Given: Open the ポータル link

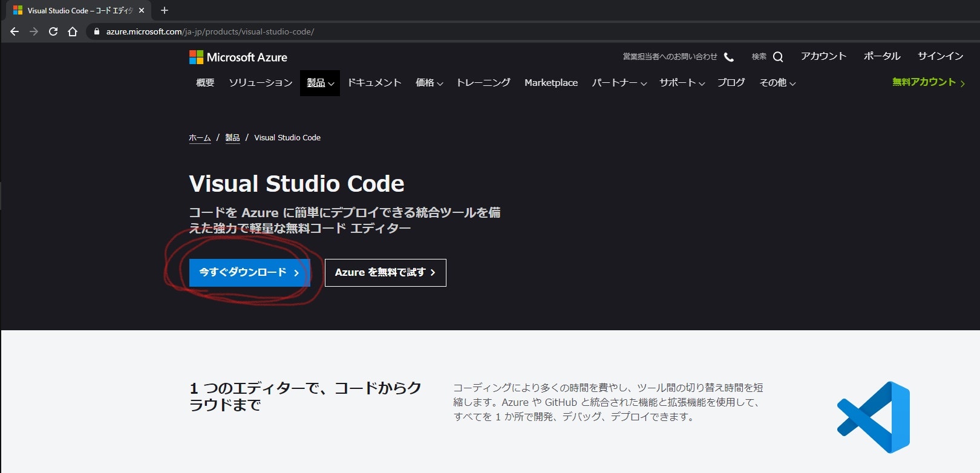Looking at the screenshot, I should pos(881,56).
